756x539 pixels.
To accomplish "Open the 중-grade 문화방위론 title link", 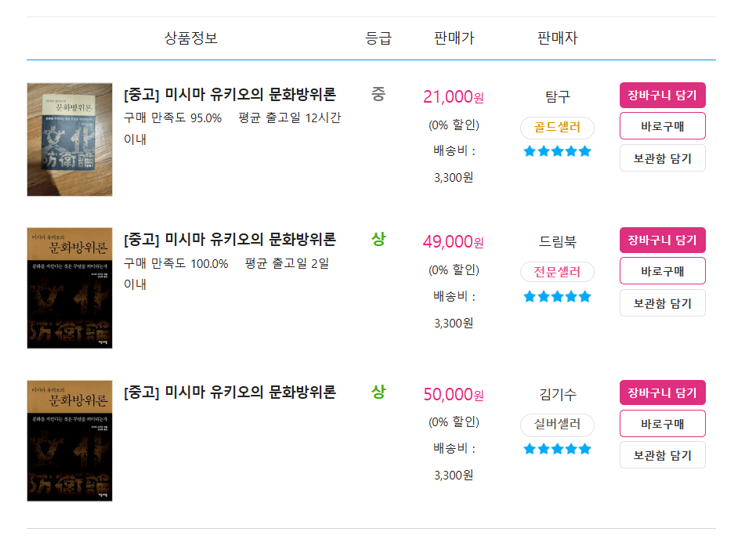I will (x=230, y=95).
